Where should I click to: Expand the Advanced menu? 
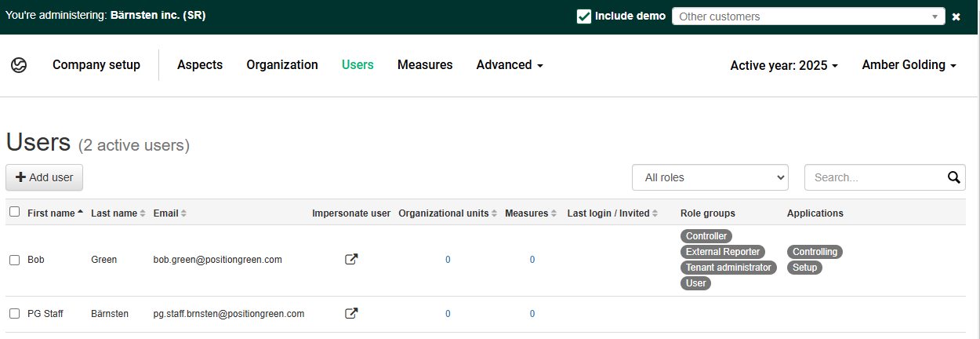(x=510, y=65)
